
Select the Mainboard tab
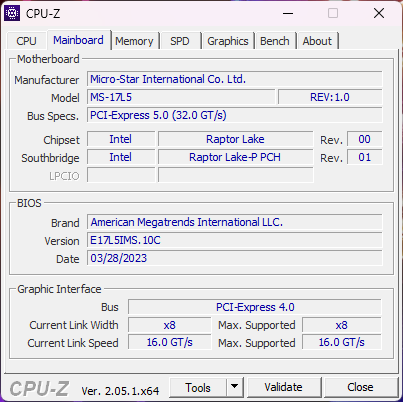(78, 40)
